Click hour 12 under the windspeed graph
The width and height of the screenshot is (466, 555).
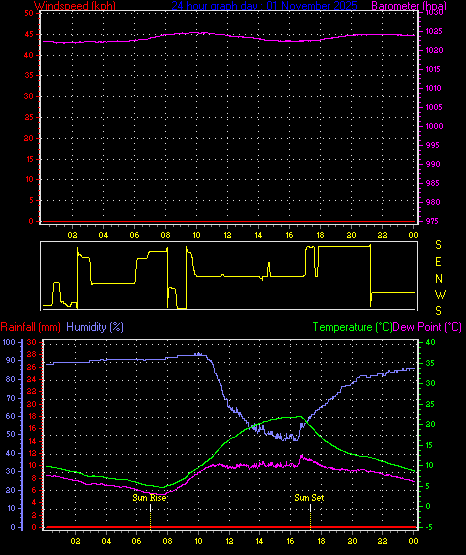coord(227,235)
